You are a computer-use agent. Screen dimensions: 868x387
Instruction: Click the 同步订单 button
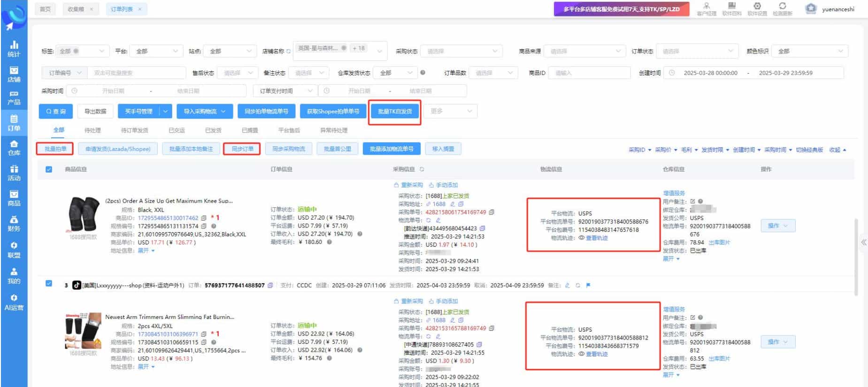tap(242, 149)
